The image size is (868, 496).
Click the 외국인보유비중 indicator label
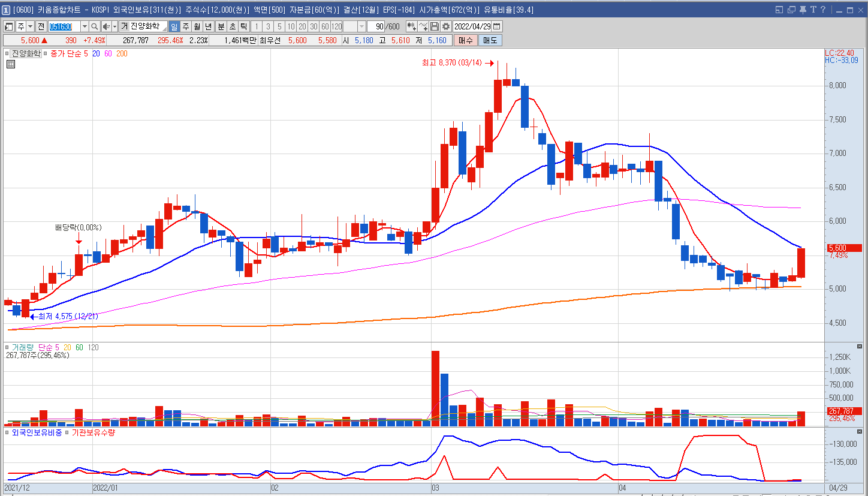point(37,432)
